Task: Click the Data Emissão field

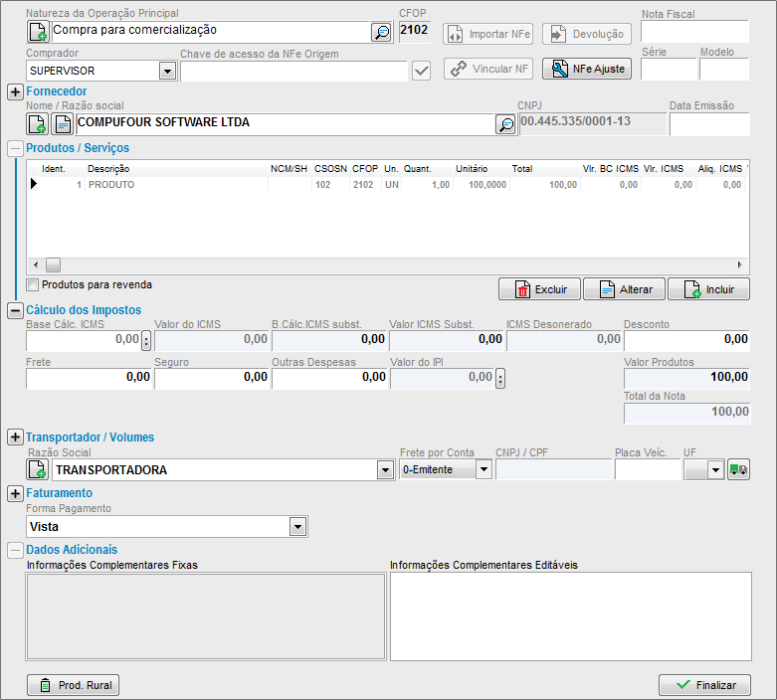Action: click(709, 124)
